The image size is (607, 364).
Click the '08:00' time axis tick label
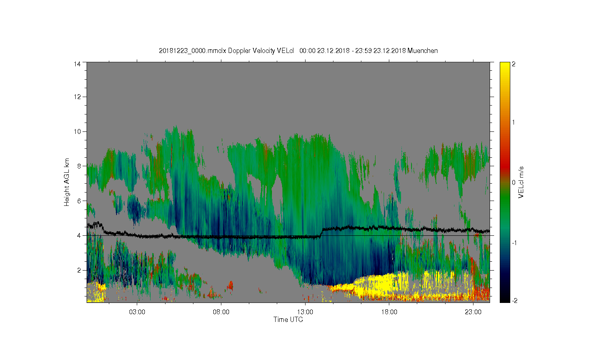(x=221, y=312)
